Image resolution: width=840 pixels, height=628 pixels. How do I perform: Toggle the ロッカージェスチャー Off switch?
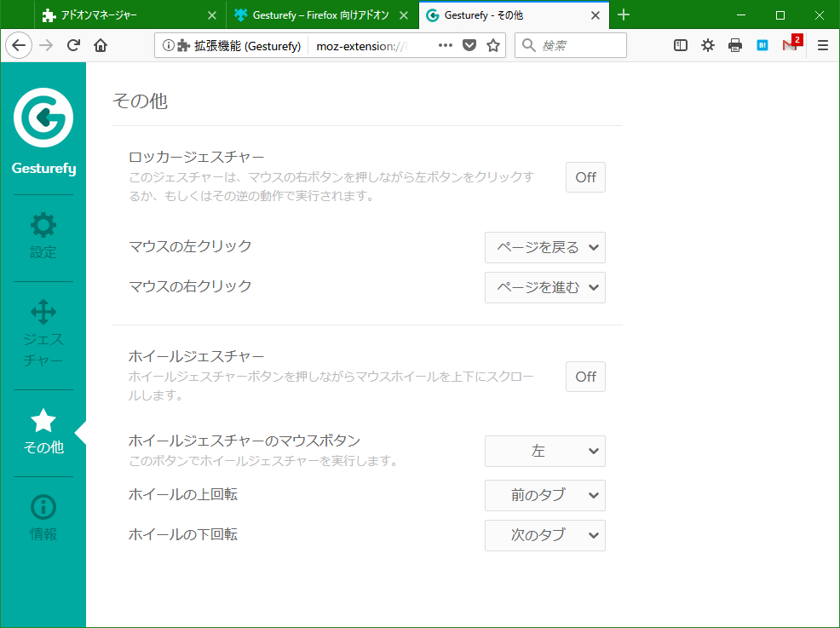[585, 177]
